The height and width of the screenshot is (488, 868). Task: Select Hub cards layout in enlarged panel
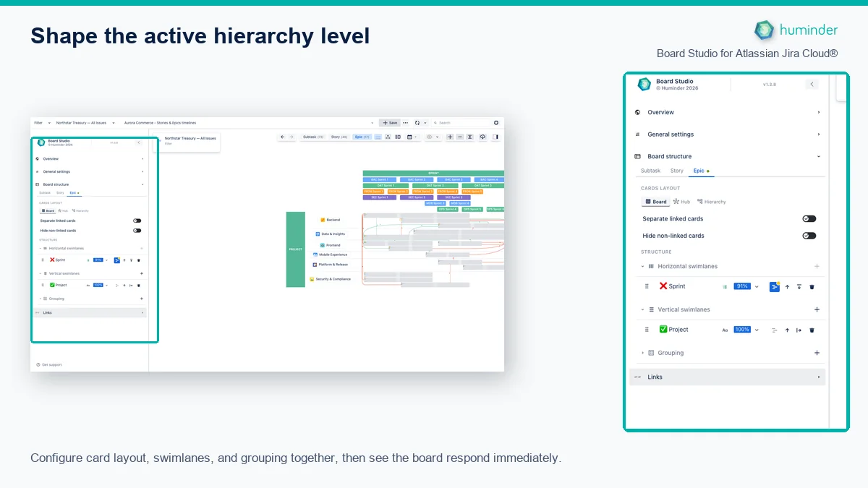coord(681,202)
